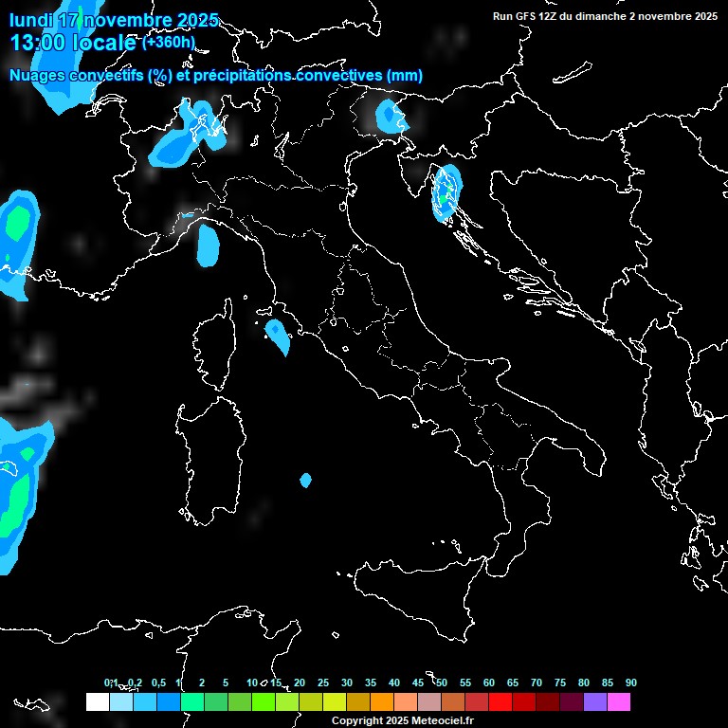Select the pale blue swatch between 0,1 and 0,2
This screenshot has height=728, width=728.
point(121,701)
